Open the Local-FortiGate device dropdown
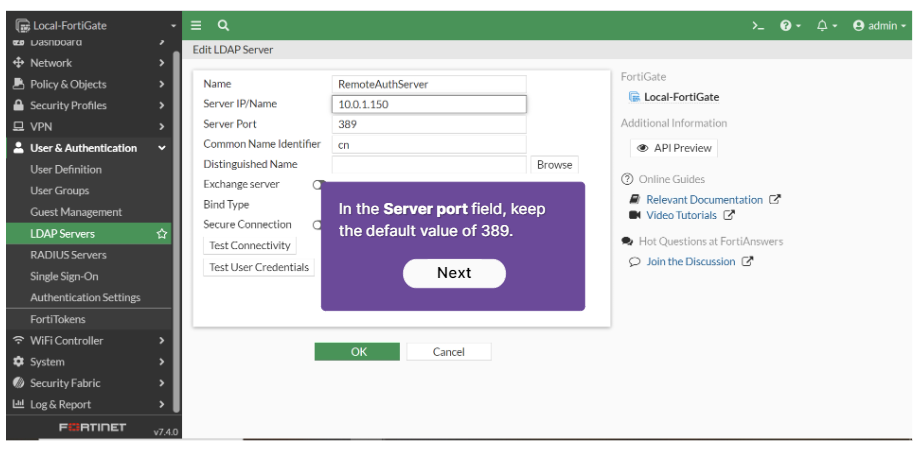 pos(96,26)
